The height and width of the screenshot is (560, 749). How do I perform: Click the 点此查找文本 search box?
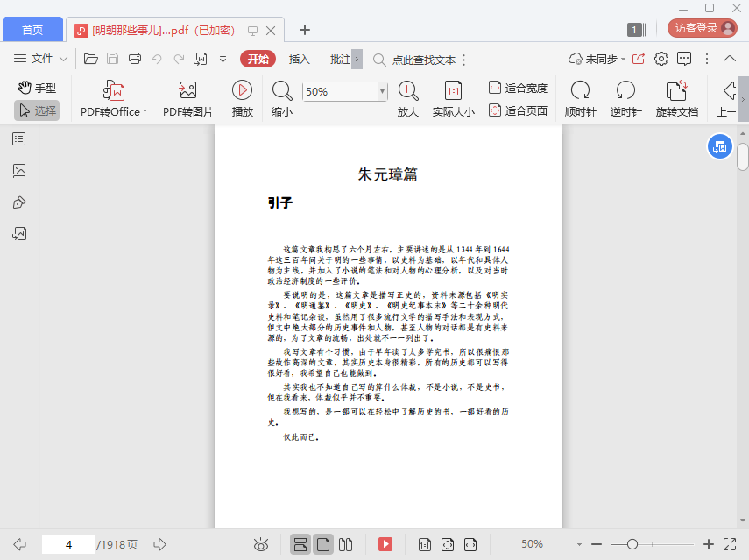coord(414,60)
